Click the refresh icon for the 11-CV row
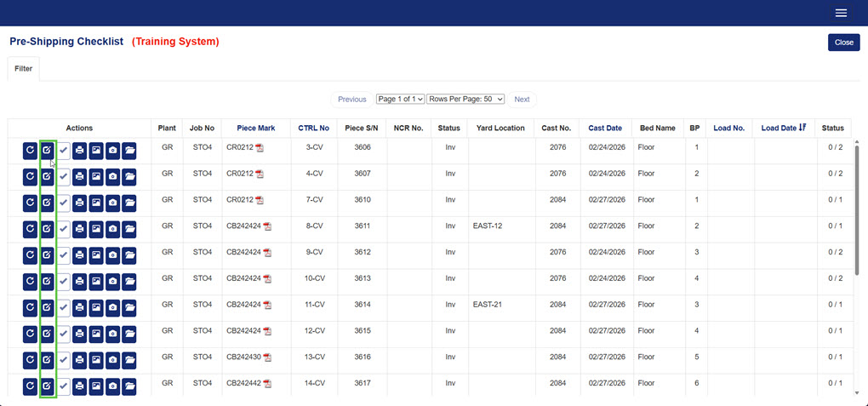The height and width of the screenshot is (406, 868). (x=30, y=308)
